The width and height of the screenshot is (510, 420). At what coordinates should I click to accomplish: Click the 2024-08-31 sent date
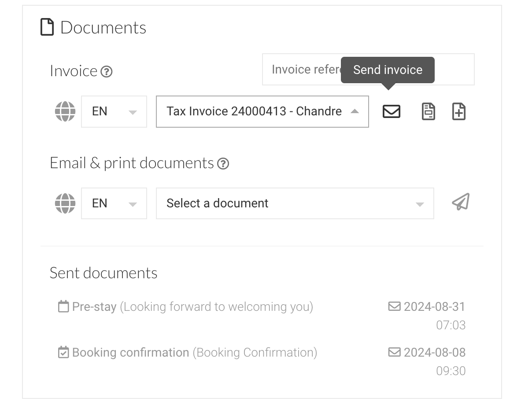click(x=435, y=306)
